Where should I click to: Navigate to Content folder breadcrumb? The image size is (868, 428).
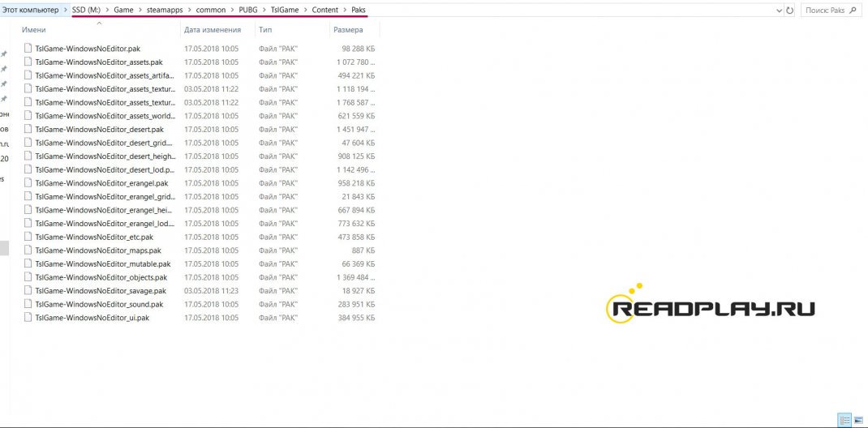(x=325, y=10)
